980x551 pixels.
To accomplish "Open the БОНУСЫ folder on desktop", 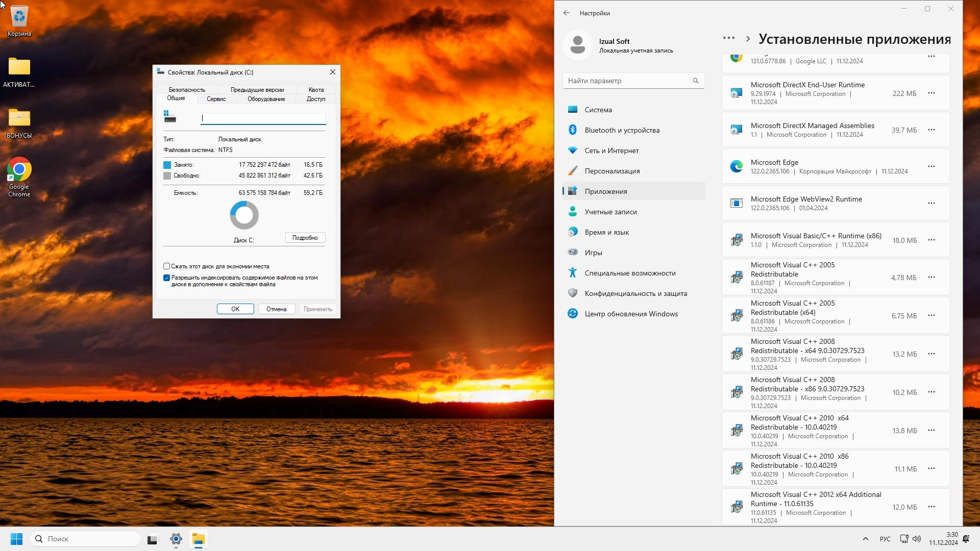I will point(19,119).
